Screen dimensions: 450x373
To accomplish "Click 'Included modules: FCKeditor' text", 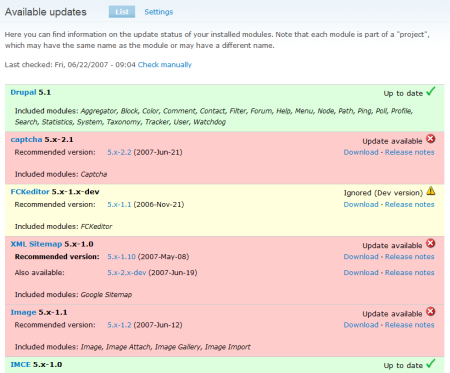I will point(63,227).
